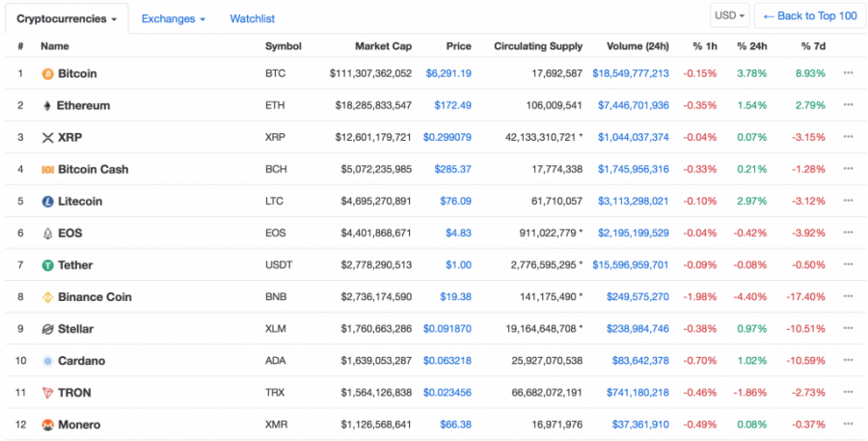The height and width of the screenshot is (441, 868).
Task: Sort table by % 7d column header
Action: point(813,46)
